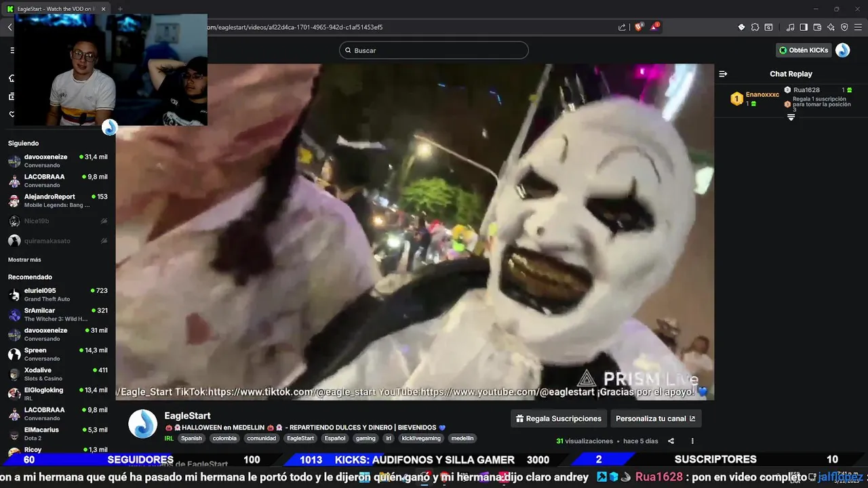Click Enanoxxxc in chat leaderboard
The height and width of the screenshot is (488, 868).
pos(762,95)
